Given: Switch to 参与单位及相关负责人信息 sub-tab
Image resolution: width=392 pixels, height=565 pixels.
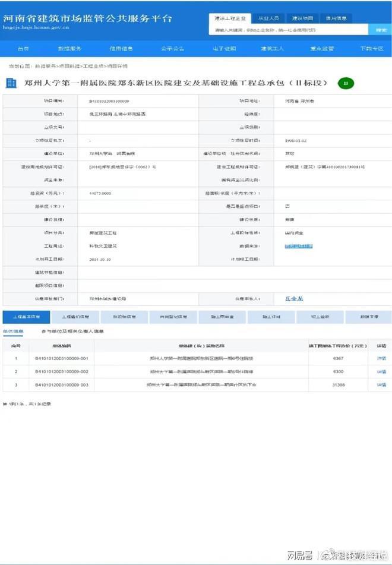Looking at the screenshot, I should pyautogui.click(x=72, y=332).
